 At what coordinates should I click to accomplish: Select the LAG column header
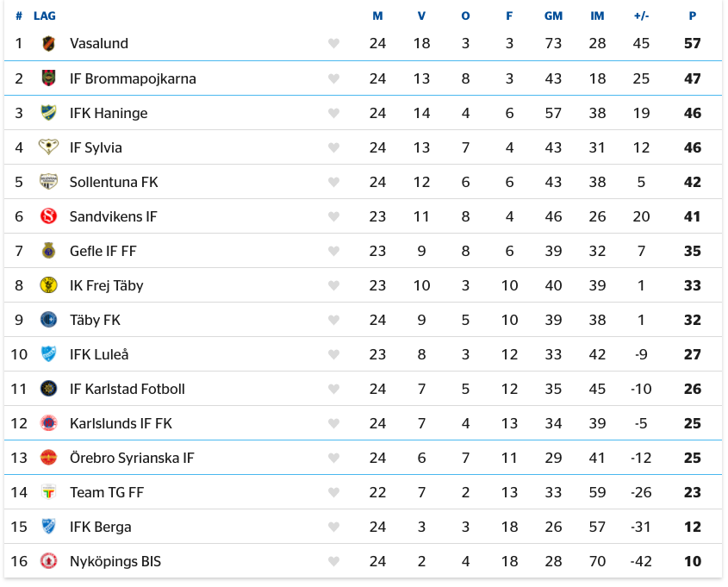click(45, 16)
